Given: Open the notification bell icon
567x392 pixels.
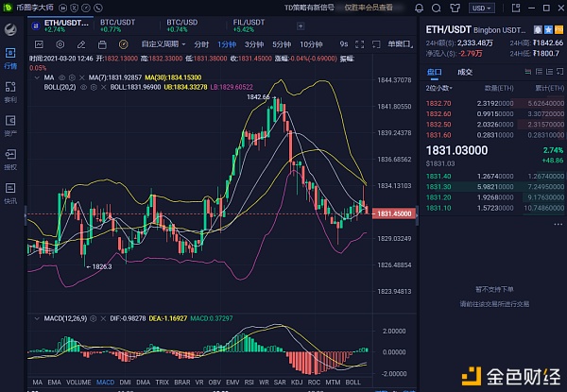Looking at the screenshot, I should click(419, 8).
